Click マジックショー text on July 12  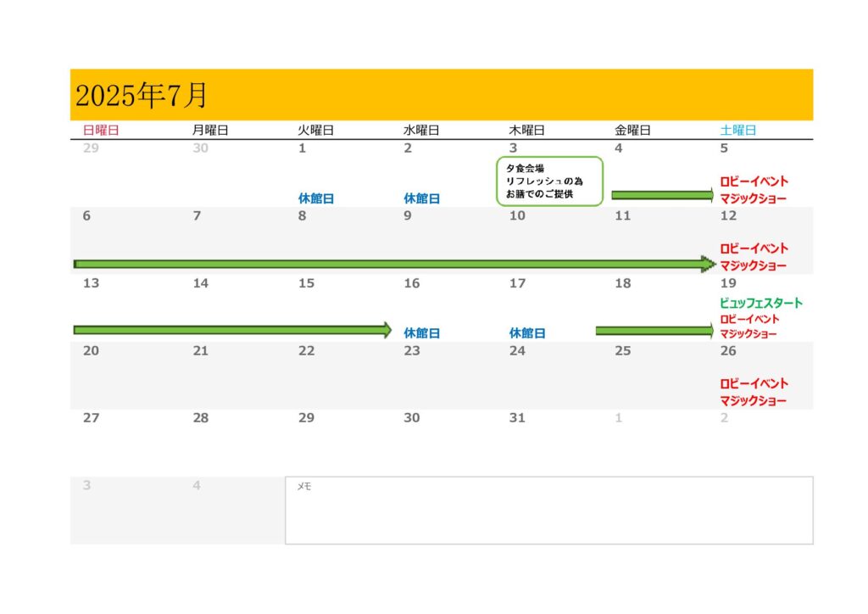[x=753, y=265]
